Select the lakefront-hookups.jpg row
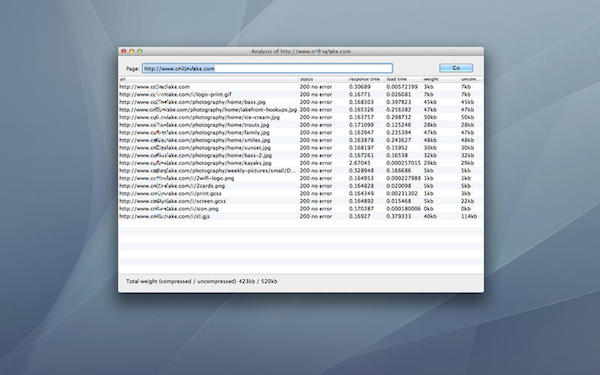This screenshot has height=375, width=600. coord(300,110)
